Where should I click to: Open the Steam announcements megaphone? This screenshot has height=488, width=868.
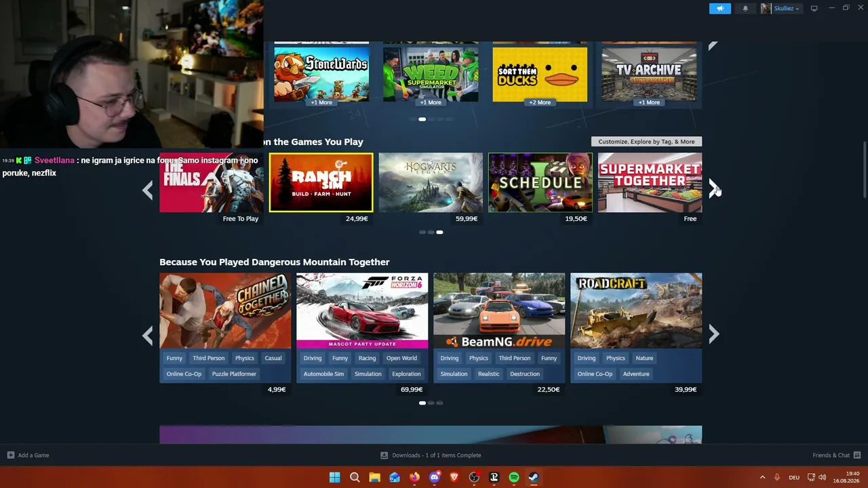coord(720,8)
